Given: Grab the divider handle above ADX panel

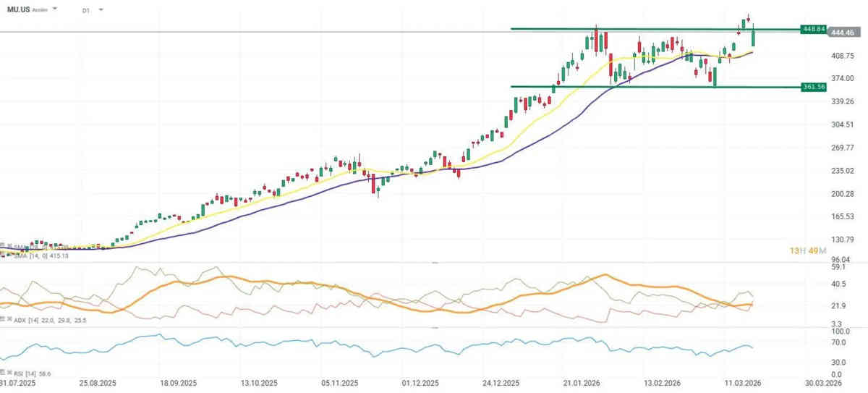Looking at the screenshot, I should click(434, 262).
